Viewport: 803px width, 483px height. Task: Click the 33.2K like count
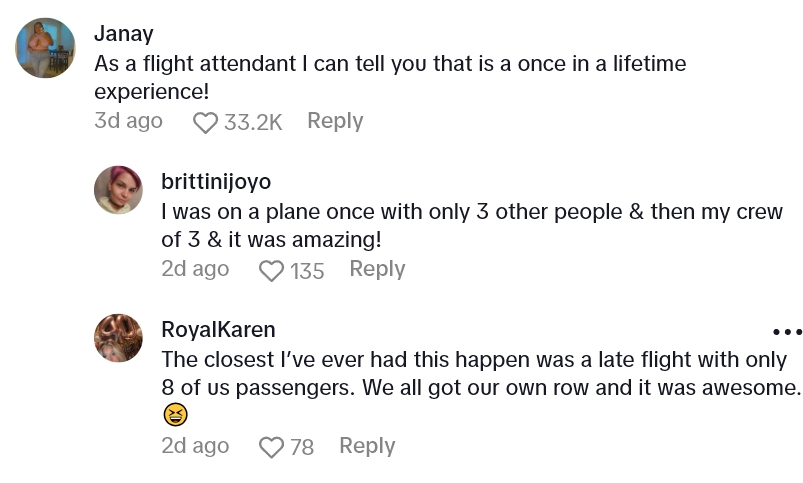tap(253, 123)
